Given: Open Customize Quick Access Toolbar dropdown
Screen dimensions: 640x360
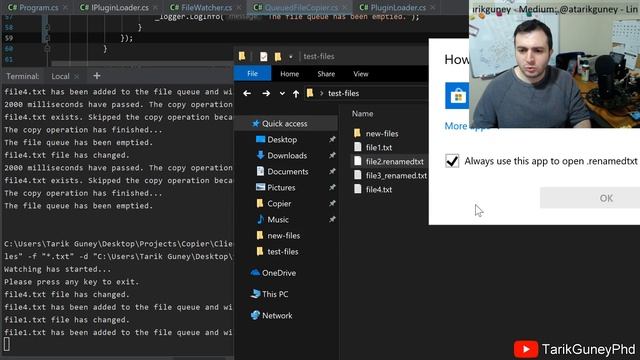Looking at the screenshot, I should 291,57.
